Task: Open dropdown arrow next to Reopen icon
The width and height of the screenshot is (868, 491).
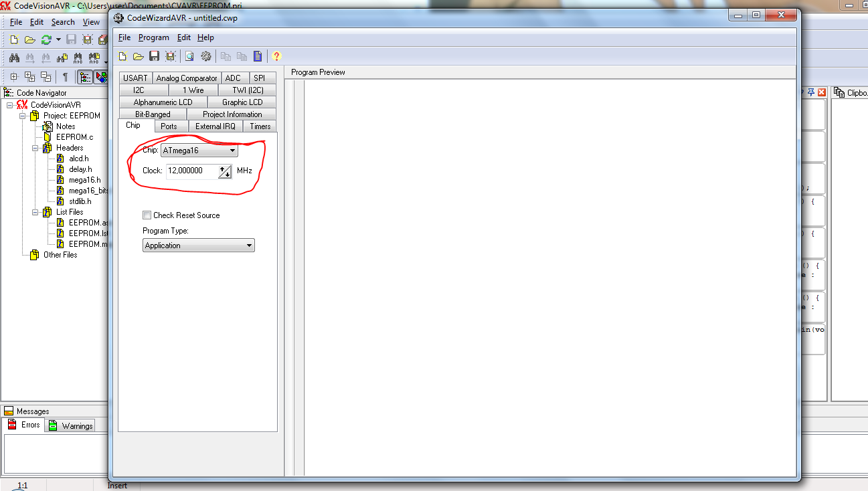Action: (x=58, y=40)
